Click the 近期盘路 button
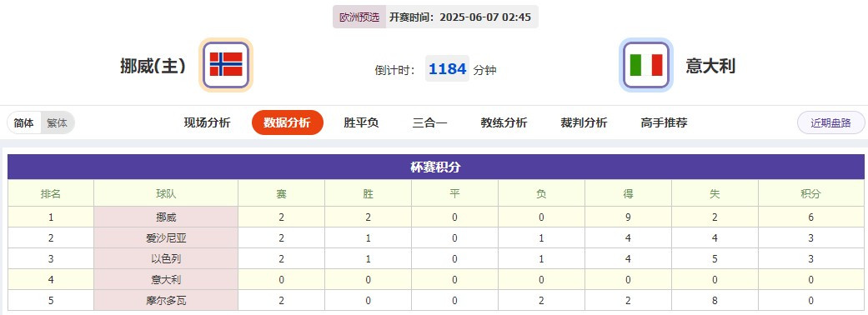The image size is (868, 315). [831, 122]
